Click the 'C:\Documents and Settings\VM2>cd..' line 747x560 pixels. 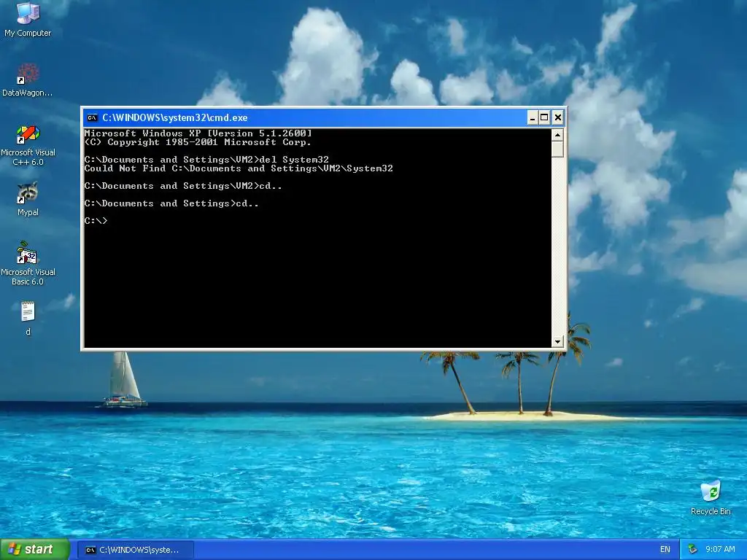183,186
